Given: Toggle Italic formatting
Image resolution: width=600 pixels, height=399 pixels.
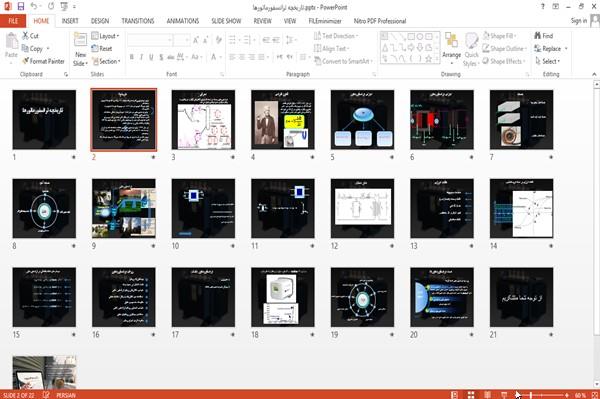Looking at the screenshot, I should point(142,57).
